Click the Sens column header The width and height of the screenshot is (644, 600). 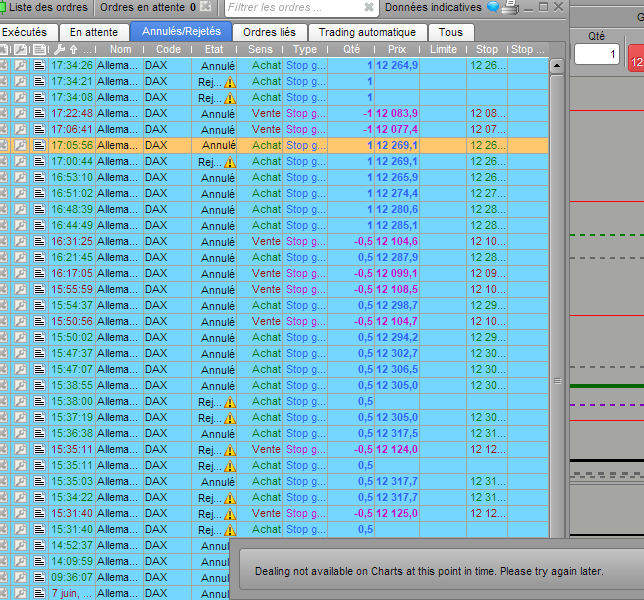point(260,49)
